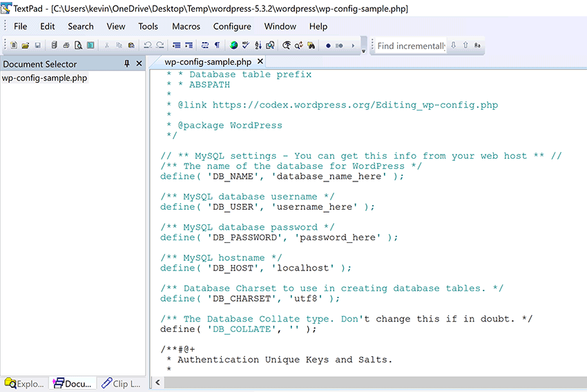
Task: Create a new document with the toolbar icon
Action: [14, 46]
